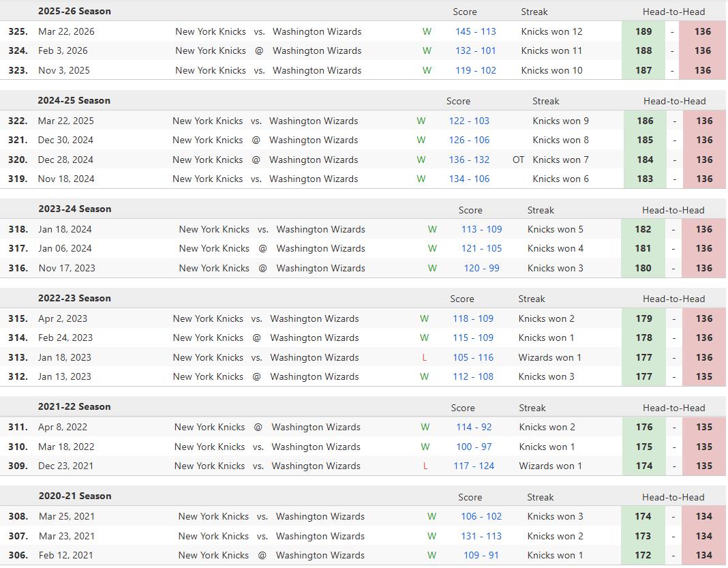Select game row number 309
The width and height of the screenshot is (728, 568).
[18, 466]
